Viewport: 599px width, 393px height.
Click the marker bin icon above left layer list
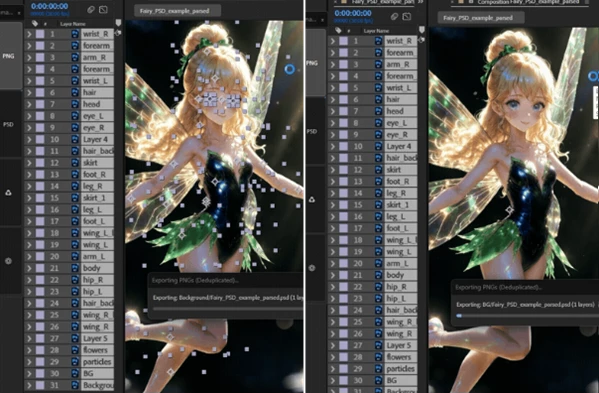pyautogui.click(x=118, y=24)
